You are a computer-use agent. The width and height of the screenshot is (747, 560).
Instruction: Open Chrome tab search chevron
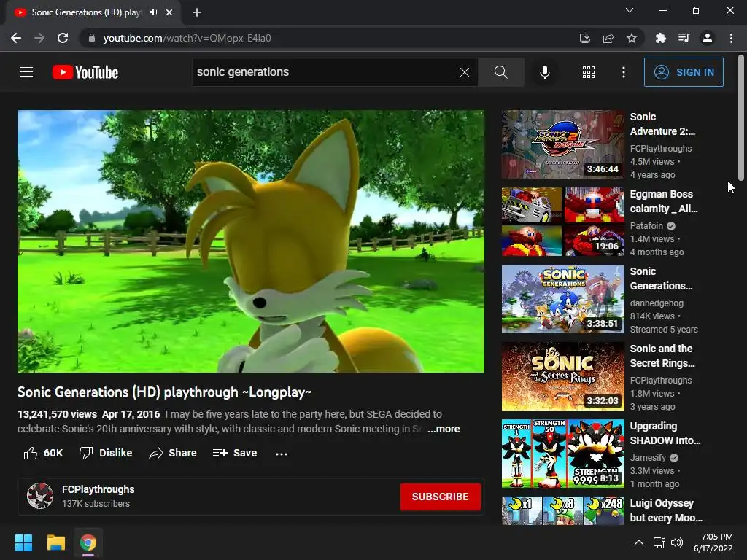630,10
